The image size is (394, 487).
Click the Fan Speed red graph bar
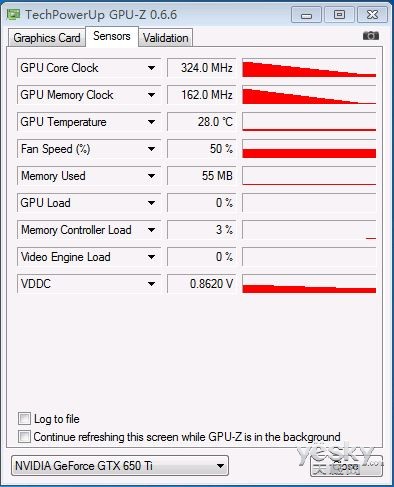[x=309, y=153]
